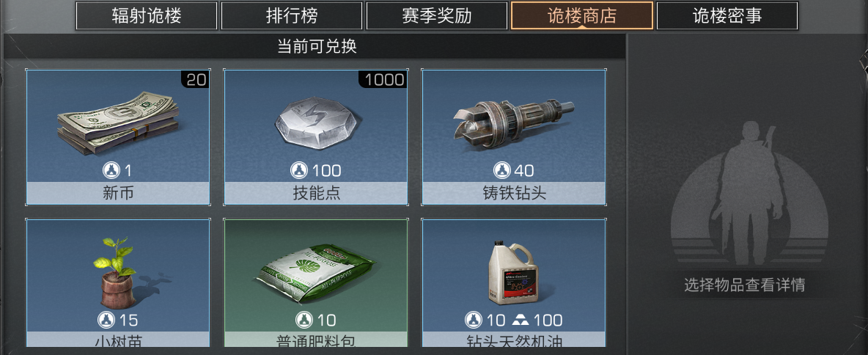The width and height of the screenshot is (868, 355).
Task: Click the token currency icon under 技能点
Action: 299,171
